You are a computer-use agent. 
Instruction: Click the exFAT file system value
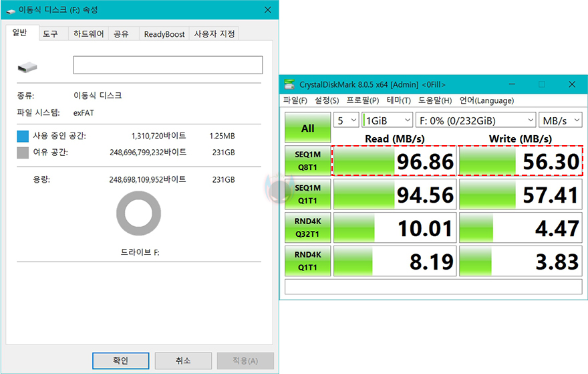pos(84,112)
